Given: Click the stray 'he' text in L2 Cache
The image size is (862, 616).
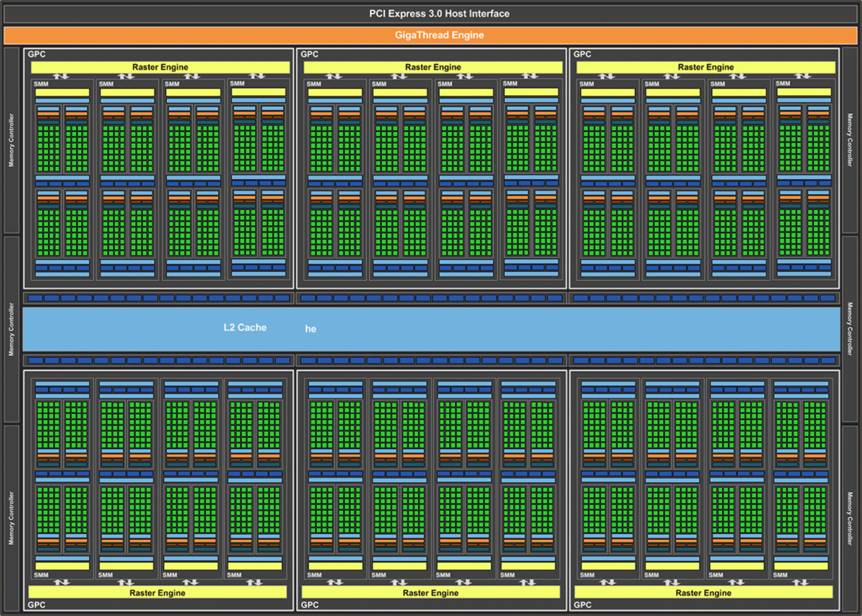Looking at the screenshot, I should pos(310,329).
